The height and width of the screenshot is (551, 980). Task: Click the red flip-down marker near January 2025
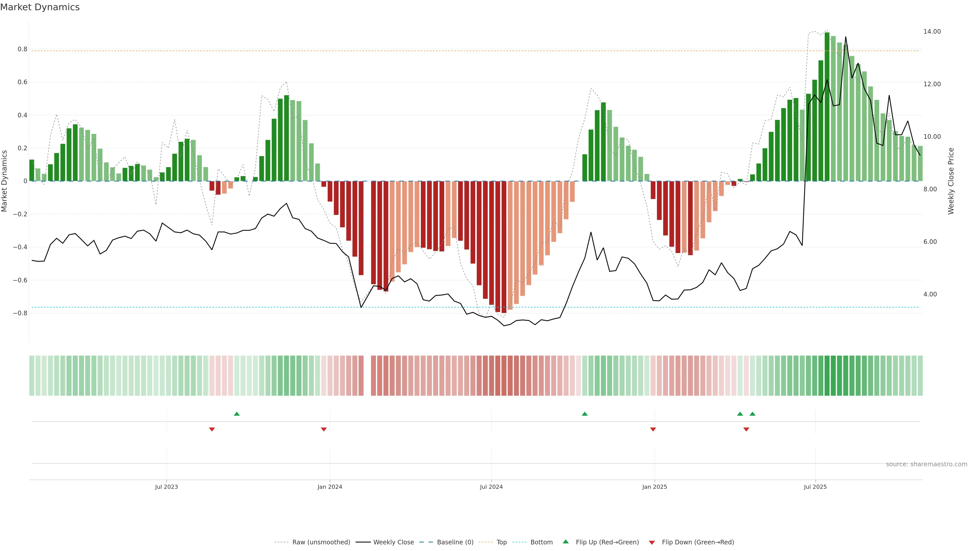(653, 429)
